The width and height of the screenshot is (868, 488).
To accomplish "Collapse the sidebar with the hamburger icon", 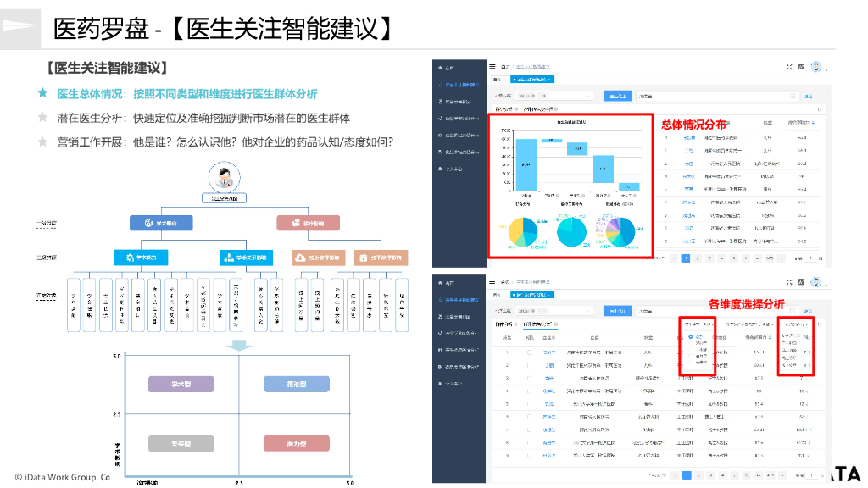I will (x=492, y=67).
